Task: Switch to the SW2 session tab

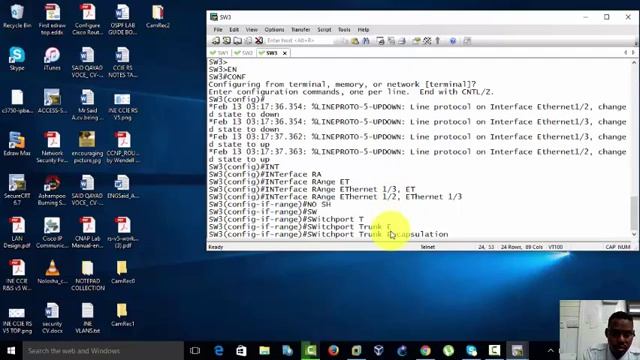Action: 244,53
